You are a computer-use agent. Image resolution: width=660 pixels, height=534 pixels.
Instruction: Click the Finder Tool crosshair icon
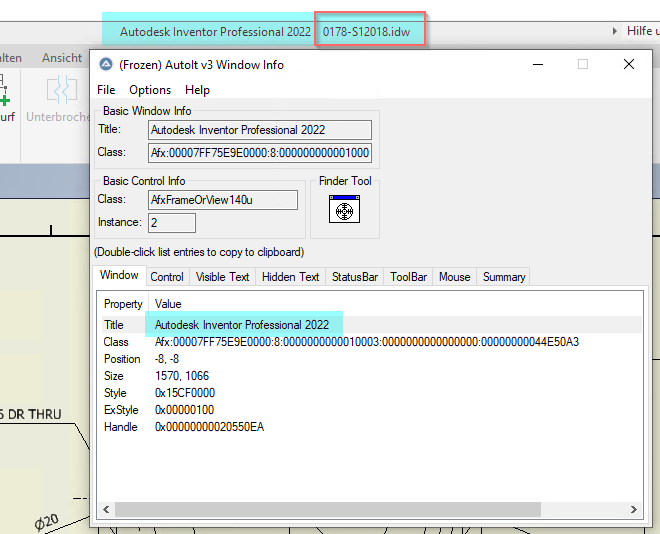coord(344,209)
